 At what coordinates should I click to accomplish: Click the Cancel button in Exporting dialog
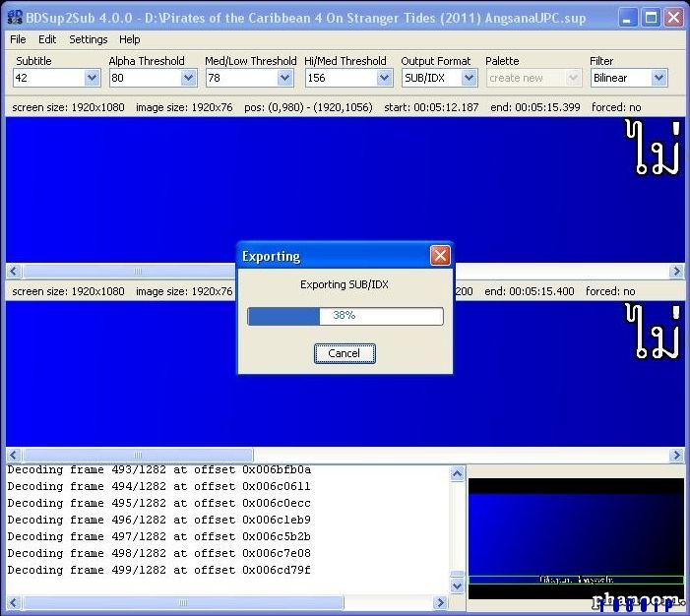coord(345,354)
